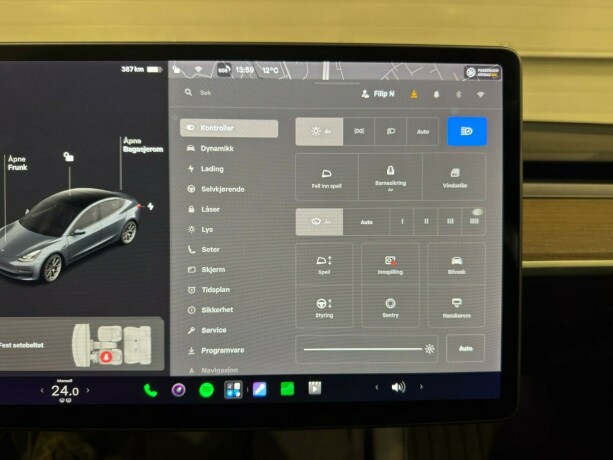Image resolution: width=613 pixels, height=460 pixels.
Task: Enable Bilvask car wash mode
Action: (456, 264)
